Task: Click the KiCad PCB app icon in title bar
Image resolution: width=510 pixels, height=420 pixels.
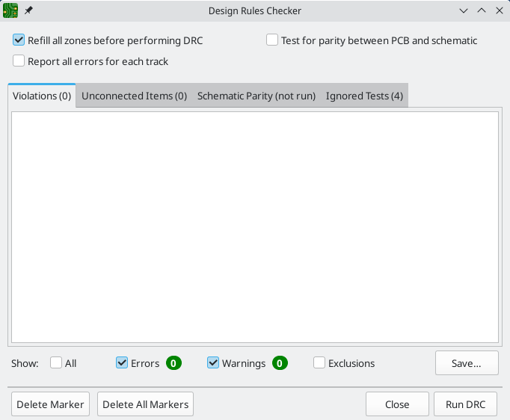Action: 10,10
